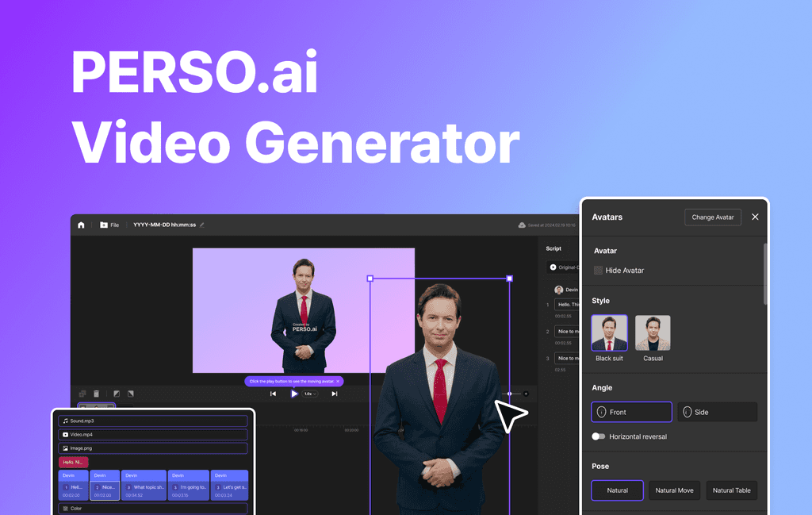This screenshot has height=515, width=812.
Task: Select the Side angle option
Action: click(x=717, y=412)
